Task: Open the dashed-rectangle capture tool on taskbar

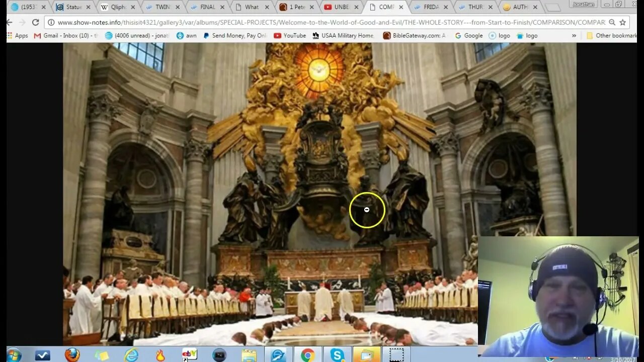Action: point(396,355)
